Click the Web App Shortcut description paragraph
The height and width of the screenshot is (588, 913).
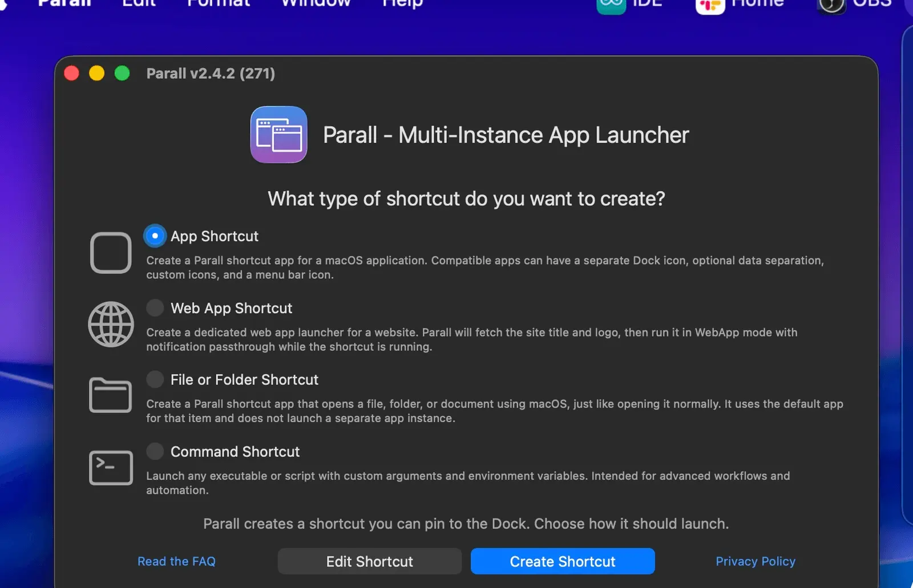(x=472, y=339)
